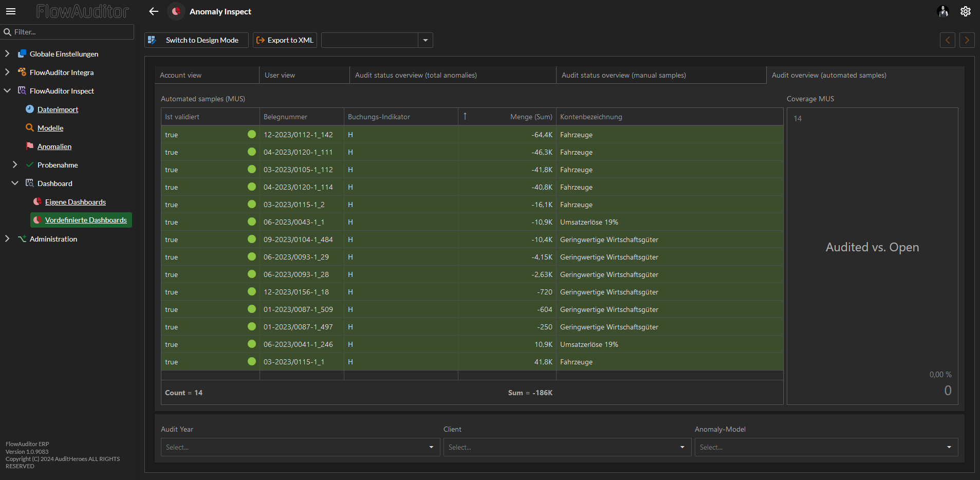Open the settings gear icon
This screenshot has width=980, height=480.
click(965, 11)
